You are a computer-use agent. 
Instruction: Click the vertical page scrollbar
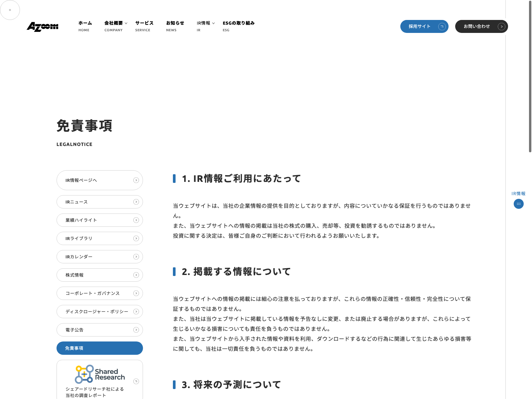click(x=530, y=76)
